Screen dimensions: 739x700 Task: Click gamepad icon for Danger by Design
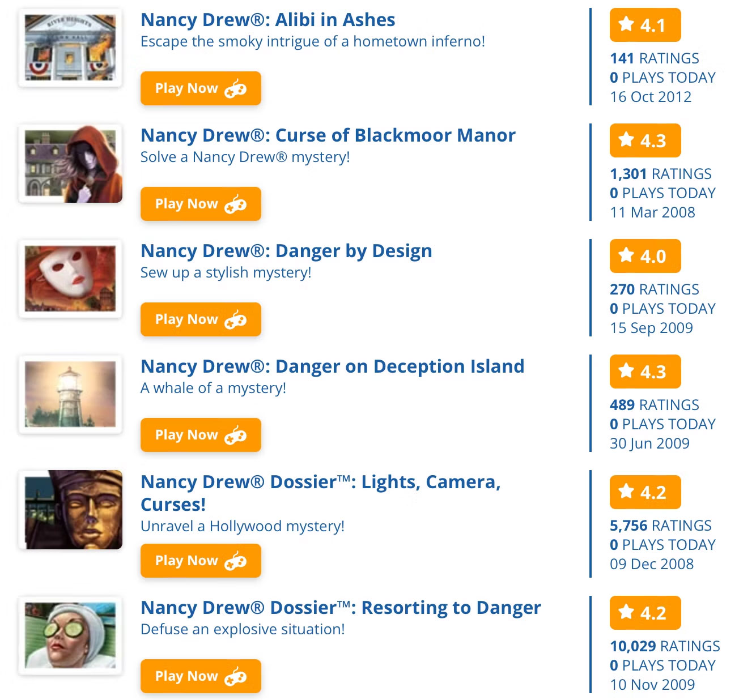236,320
